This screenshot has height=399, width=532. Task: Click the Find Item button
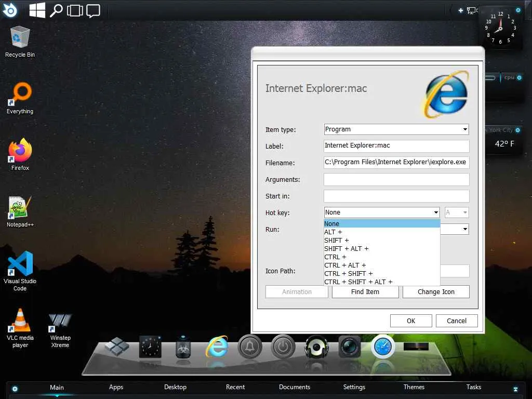coord(365,292)
